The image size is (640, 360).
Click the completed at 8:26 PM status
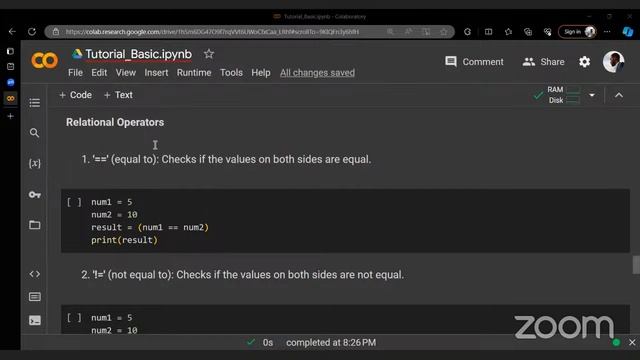coord(331,342)
